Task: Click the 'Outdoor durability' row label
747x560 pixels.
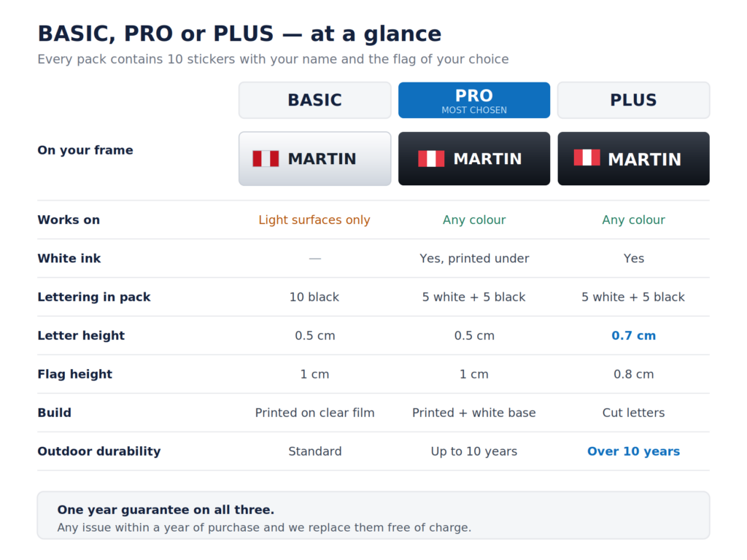Action: click(x=99, y=451)
